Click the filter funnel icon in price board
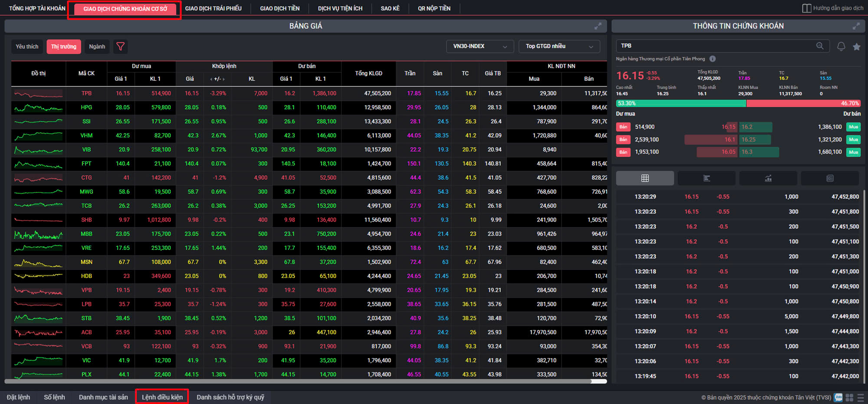 click(x=121, y=46)
